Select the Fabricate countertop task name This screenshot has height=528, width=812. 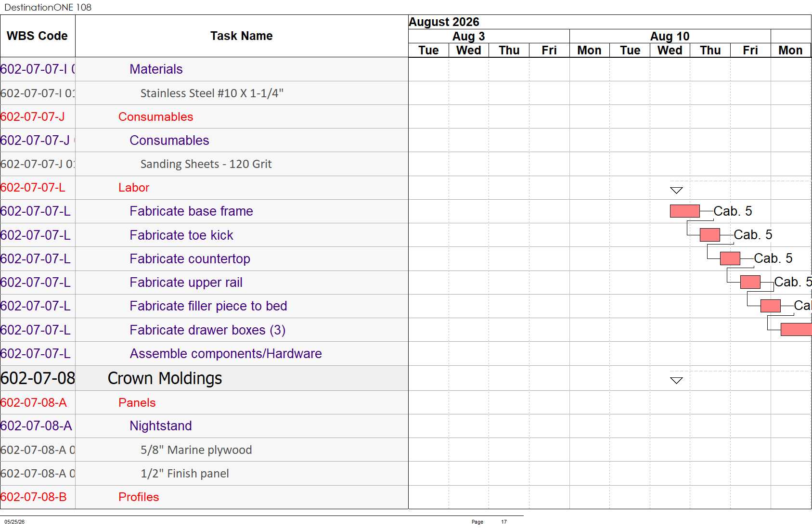click(190, 258)
